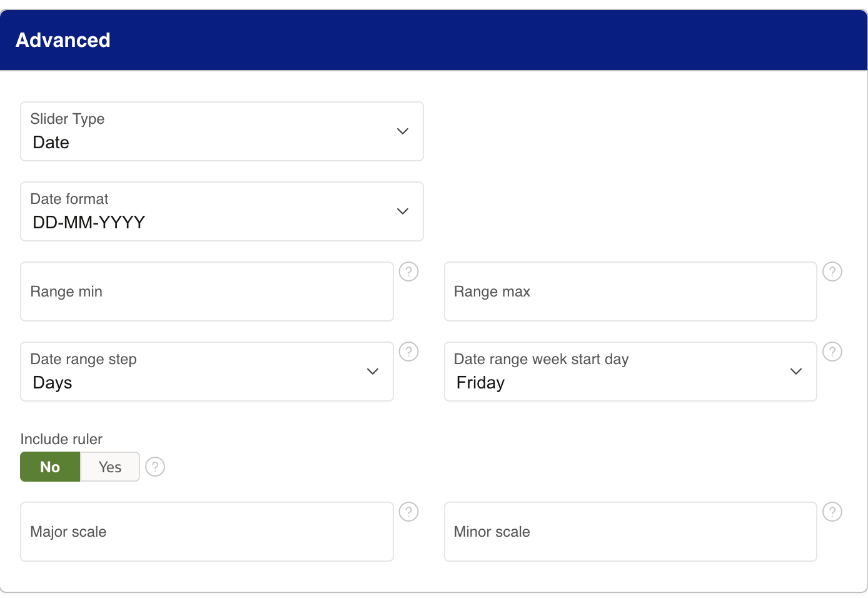Click help icon beside Include ruler toggle
868x598 pixels.
coord(155,467)
